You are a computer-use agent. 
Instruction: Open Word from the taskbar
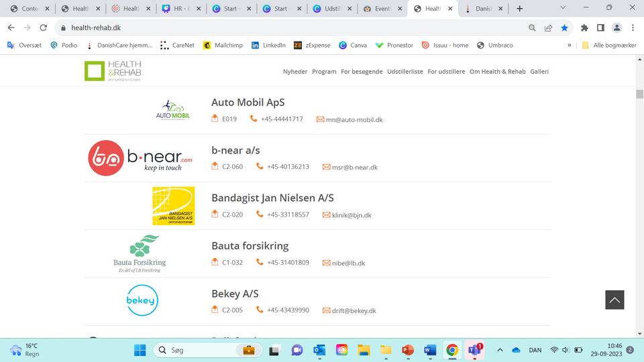coord(430,350)
